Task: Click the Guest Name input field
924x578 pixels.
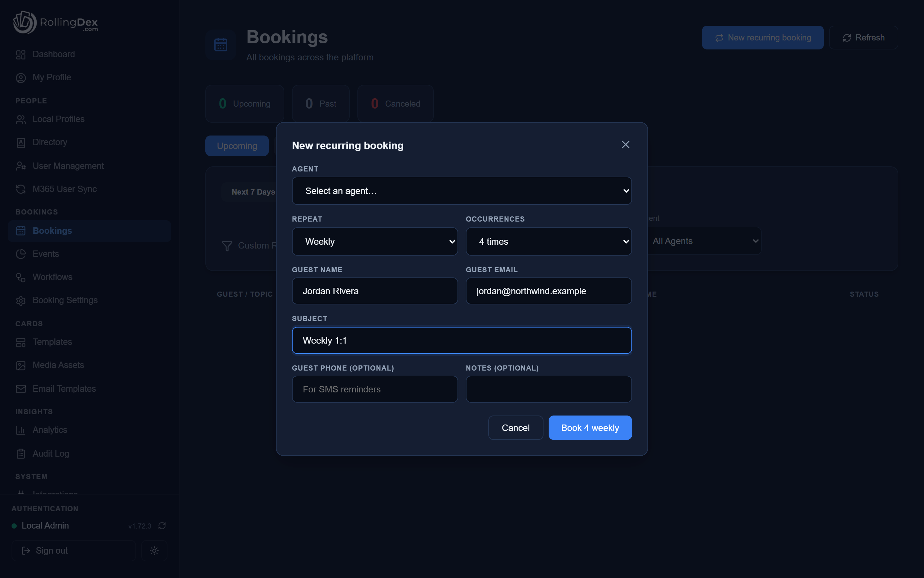Action: click(374, 291)
